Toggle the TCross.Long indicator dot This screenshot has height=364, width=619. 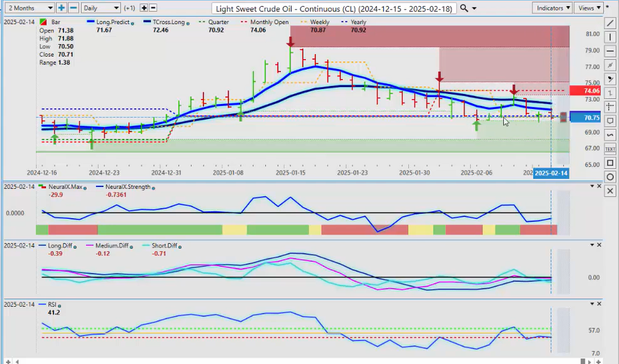pyautogui.click(x=187, y=22)
